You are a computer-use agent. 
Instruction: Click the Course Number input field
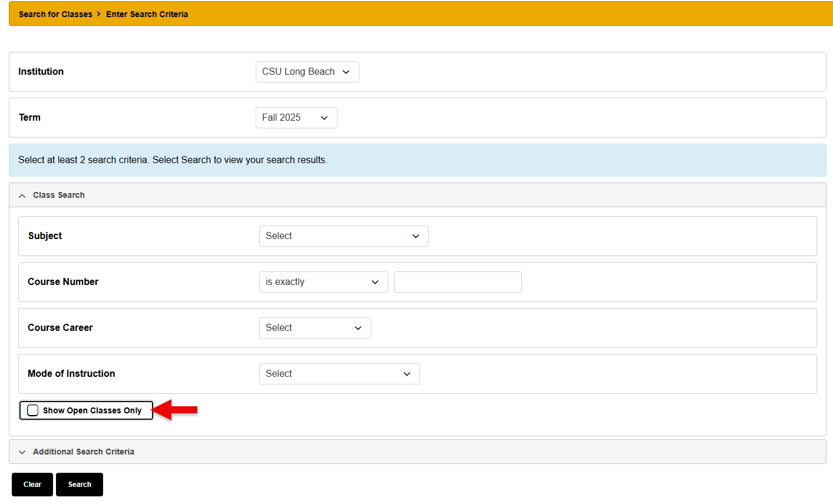pos(458,281)
